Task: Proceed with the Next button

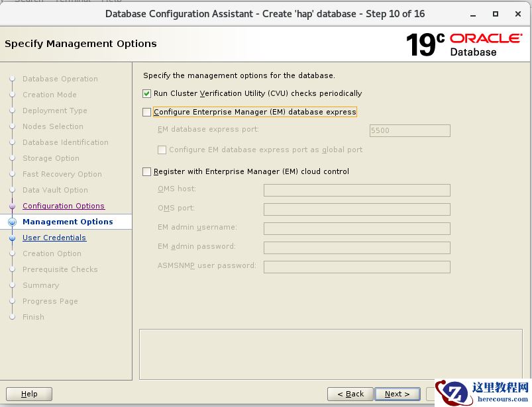Action: [398, 394]
